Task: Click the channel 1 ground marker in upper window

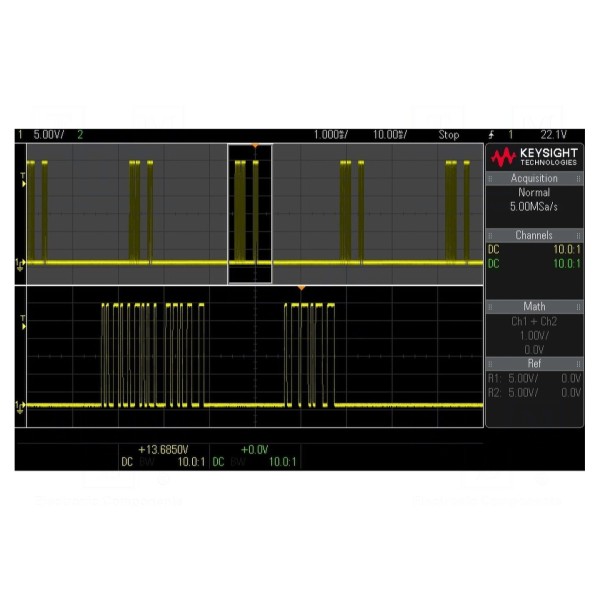Action: click(x=19, y=263)
